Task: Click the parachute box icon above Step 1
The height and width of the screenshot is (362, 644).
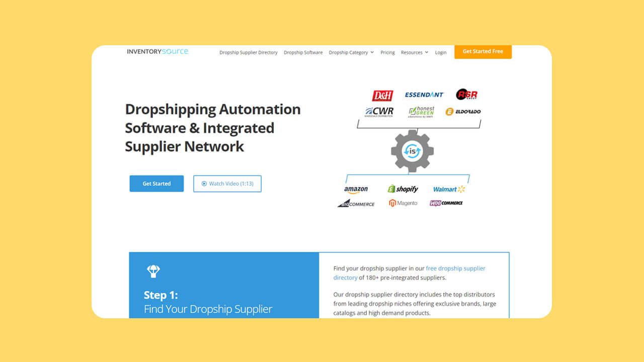Action: pyautogui.click(x=153, y=271)
